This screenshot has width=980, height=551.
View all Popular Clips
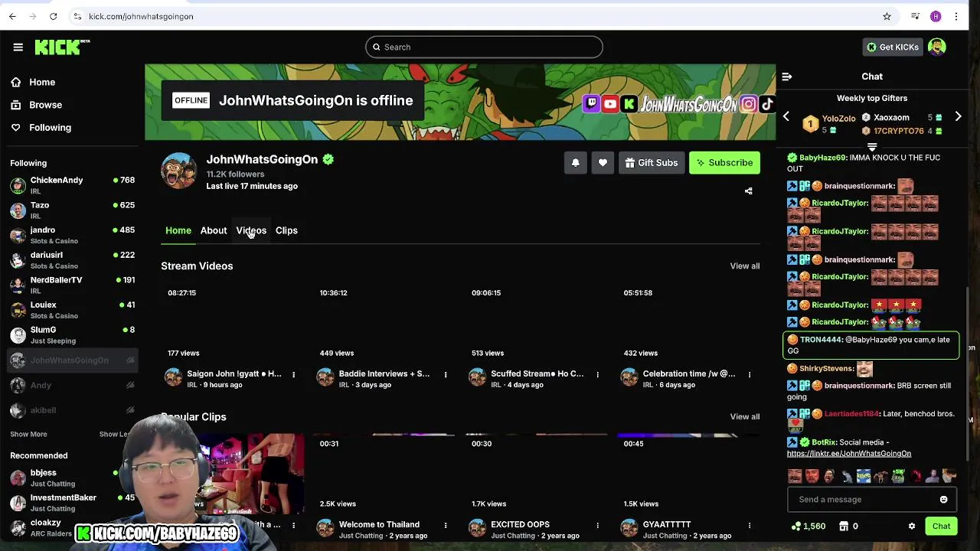point(744,417)
